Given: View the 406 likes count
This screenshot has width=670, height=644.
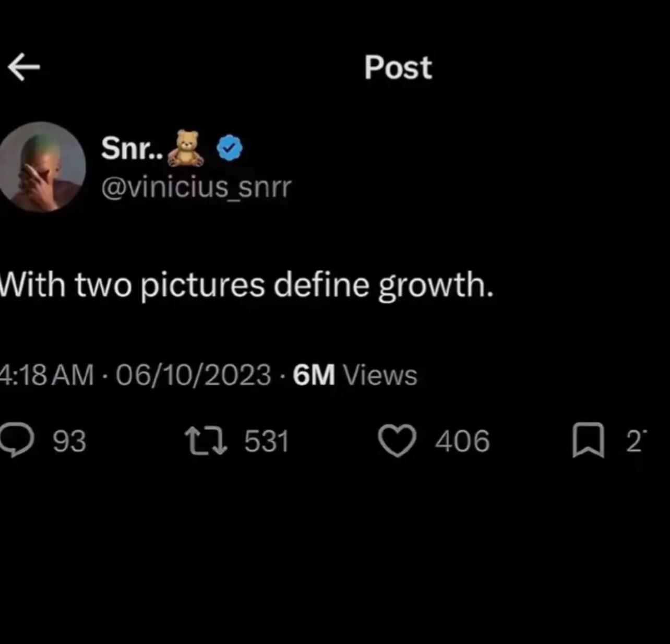Looking at the screenshot, I should point(463,441).
